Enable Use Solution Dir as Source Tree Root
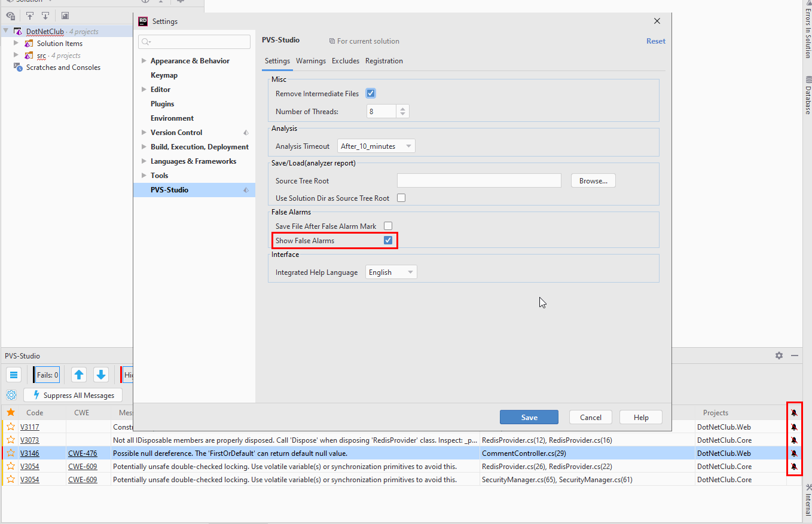This screenshot has height=524, width=812. 401,198
